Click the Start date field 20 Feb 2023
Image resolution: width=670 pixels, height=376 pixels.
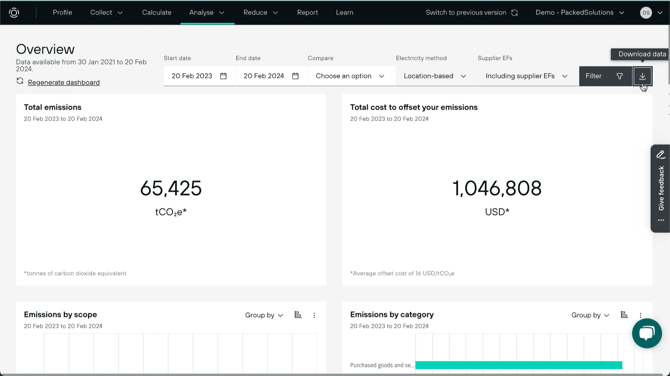click(199, 76)
